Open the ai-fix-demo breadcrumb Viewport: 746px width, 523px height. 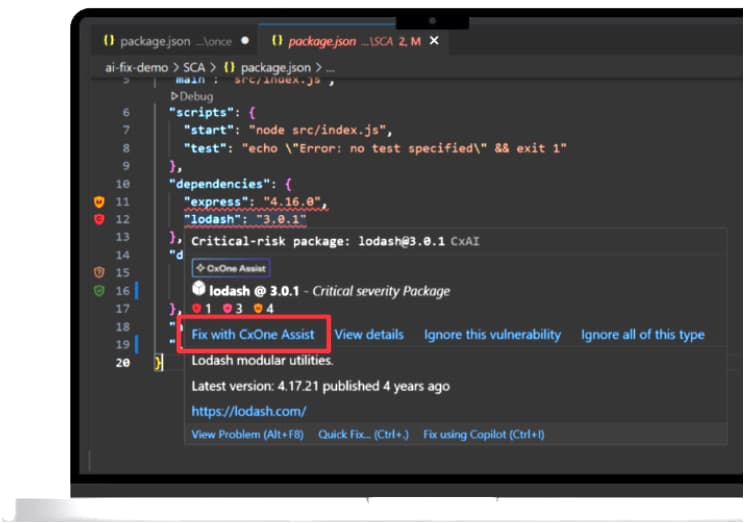(137, 68)
